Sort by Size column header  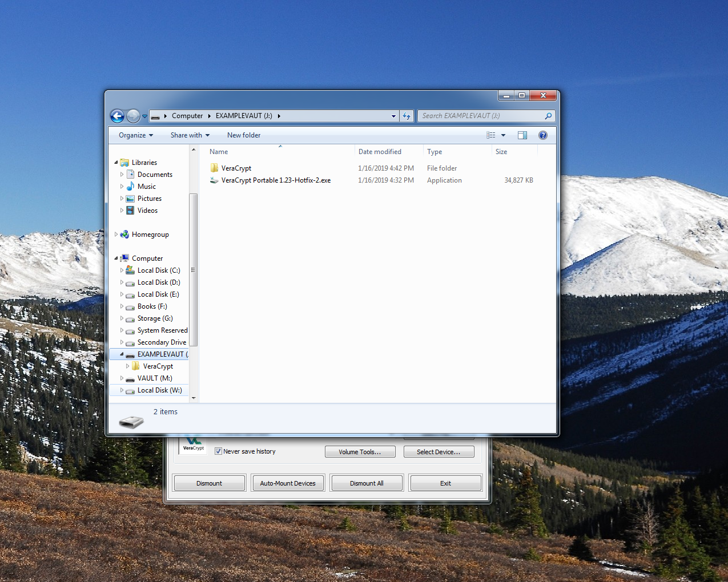tap(501, 152)
